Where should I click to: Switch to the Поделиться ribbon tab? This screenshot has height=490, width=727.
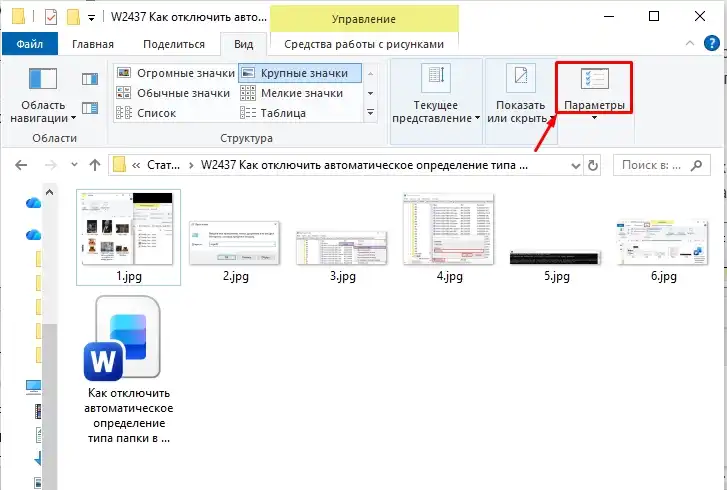click(174, 44)
